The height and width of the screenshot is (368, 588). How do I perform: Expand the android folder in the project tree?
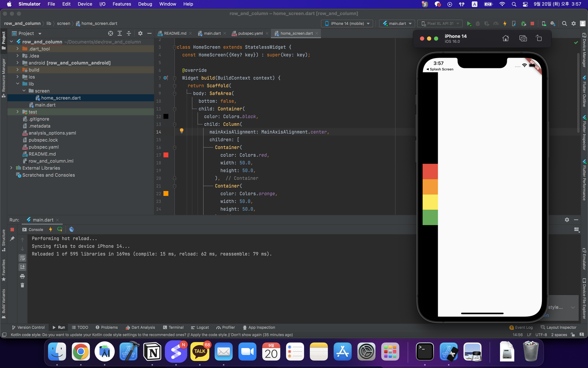18,63
